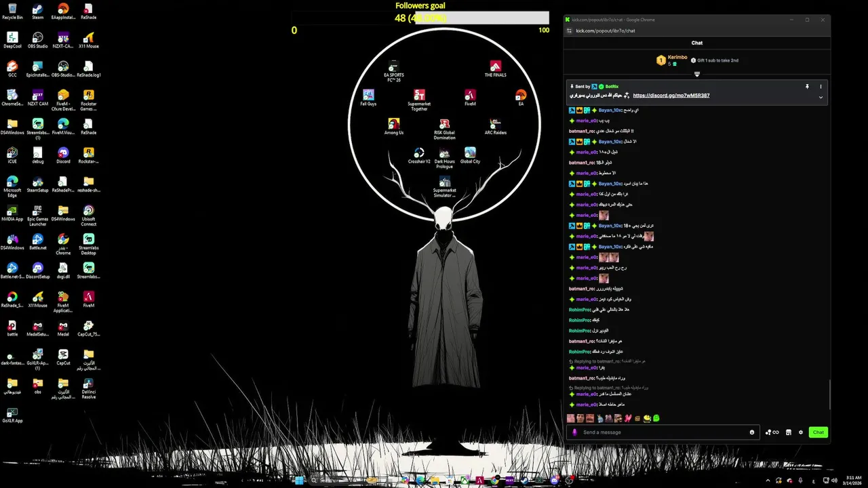Click the taskbar clock showing 3:11 AM
The width and height of the screenshot is (868, 488).
point(852,480)
